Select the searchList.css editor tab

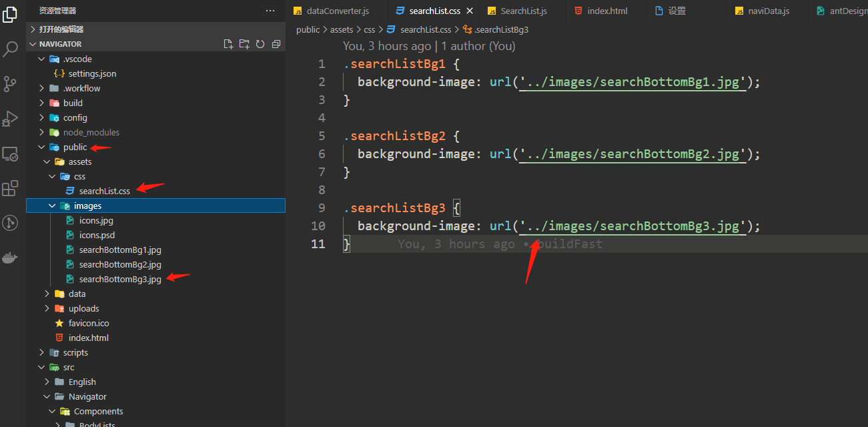(x=434, y=11)
